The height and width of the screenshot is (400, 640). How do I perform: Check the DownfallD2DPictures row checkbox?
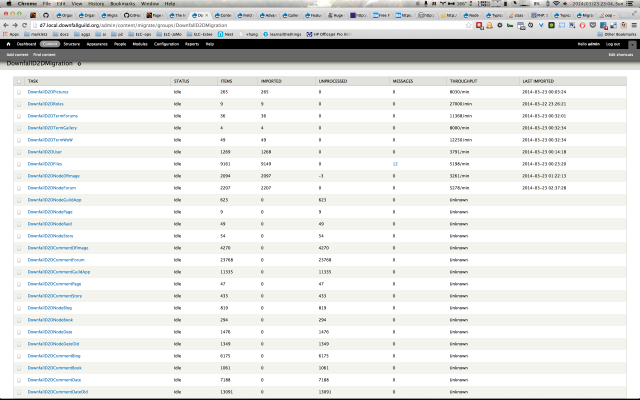tap(19, 92)
